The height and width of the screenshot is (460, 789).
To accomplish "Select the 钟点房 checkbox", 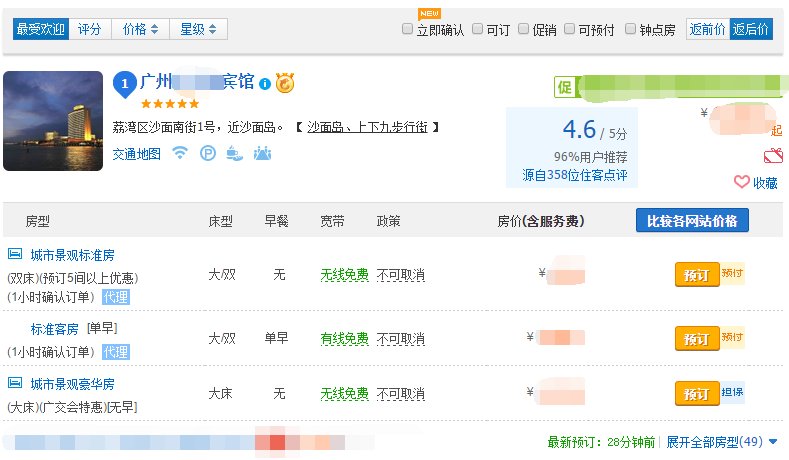I will 630,29.
